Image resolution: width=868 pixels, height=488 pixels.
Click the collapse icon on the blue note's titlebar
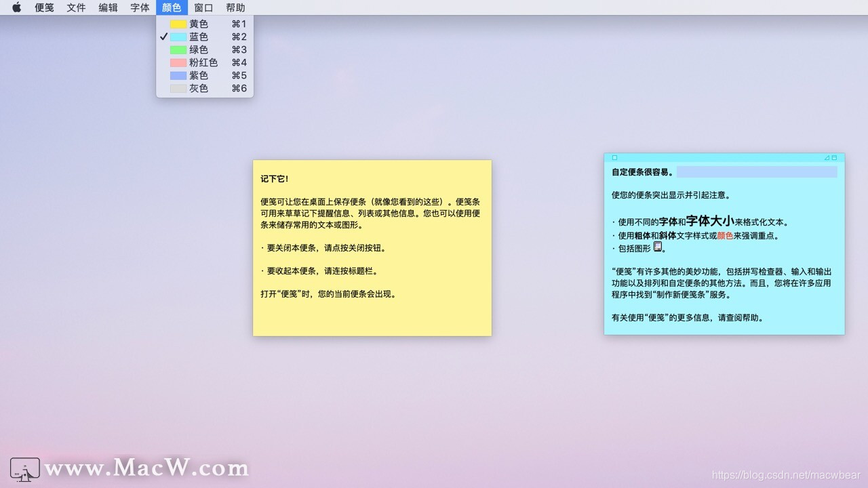(834, 157)
